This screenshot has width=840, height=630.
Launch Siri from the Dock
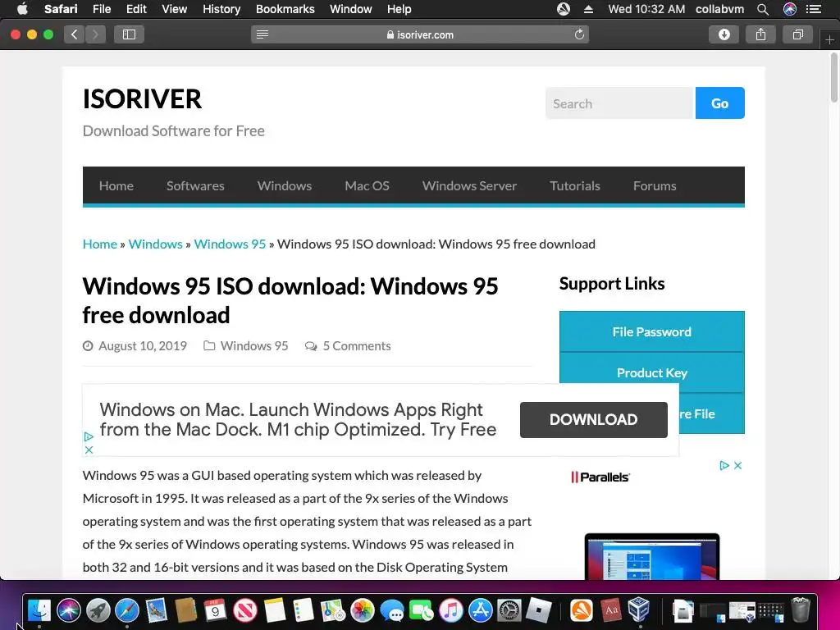tap(69, 609)
